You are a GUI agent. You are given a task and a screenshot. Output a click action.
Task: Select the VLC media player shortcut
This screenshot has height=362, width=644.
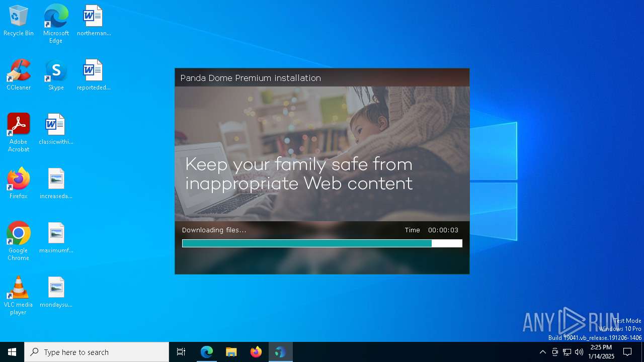pos(19,296)
